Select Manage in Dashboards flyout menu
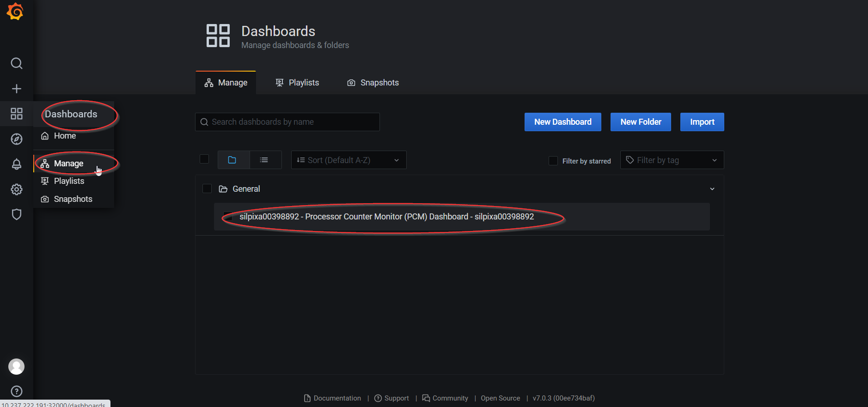 74,164
